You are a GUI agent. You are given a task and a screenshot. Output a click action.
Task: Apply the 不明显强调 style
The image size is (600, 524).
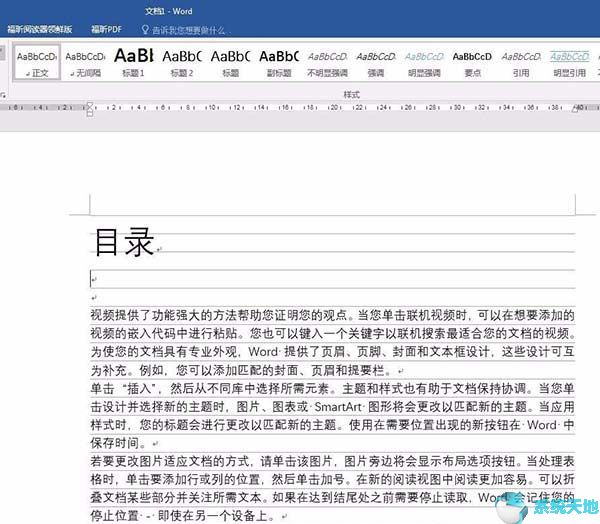(x=327, y=62)
